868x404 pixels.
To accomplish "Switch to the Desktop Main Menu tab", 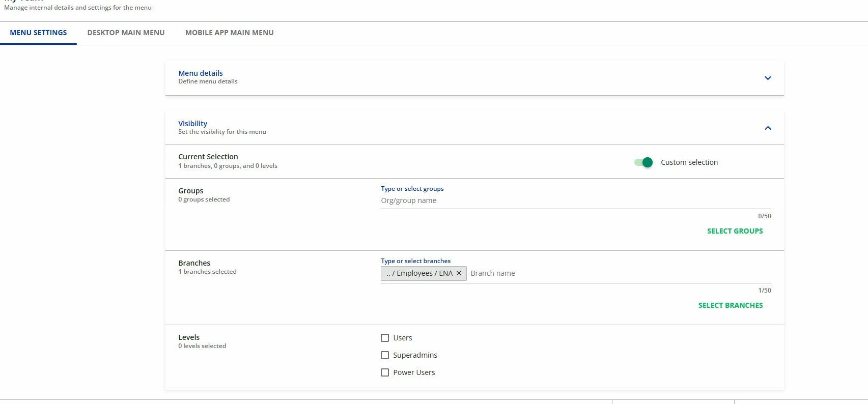I will click(126, 33).
